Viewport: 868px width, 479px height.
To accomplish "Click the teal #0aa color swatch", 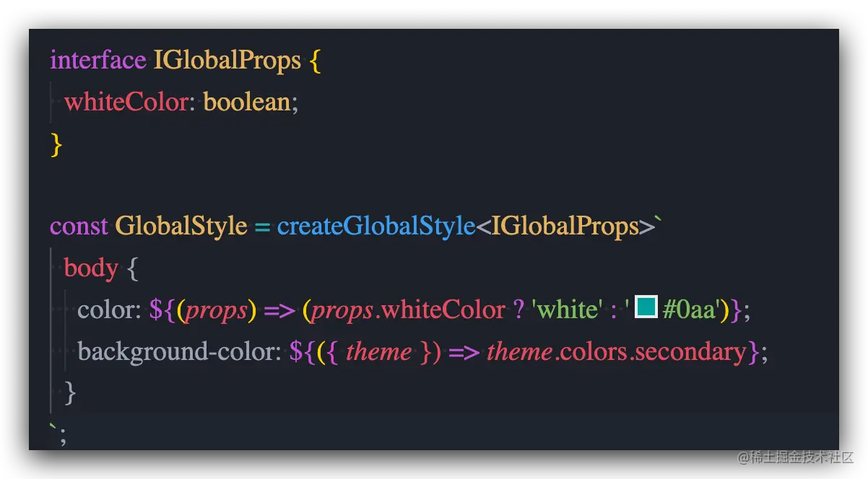I will pyautogui.click(x=646, y=307).
